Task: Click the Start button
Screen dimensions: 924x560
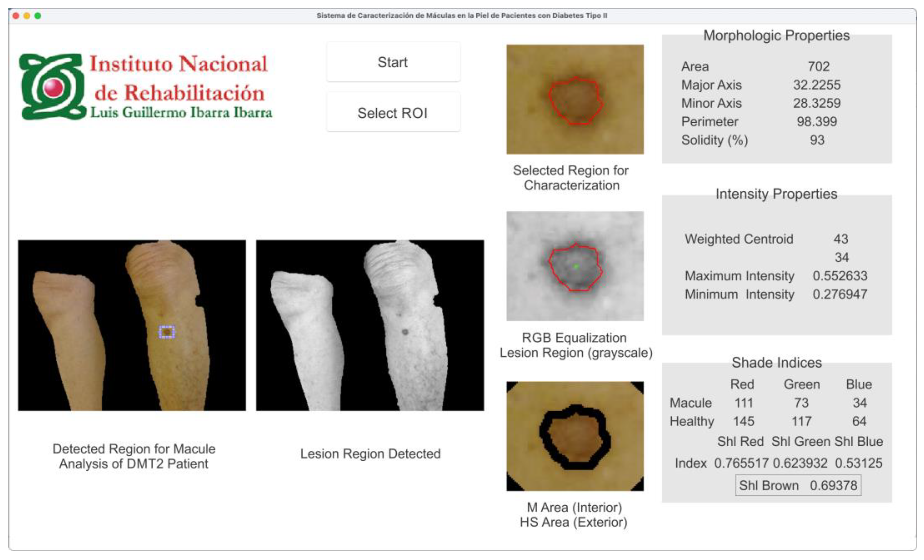Action: pos(393,62)
